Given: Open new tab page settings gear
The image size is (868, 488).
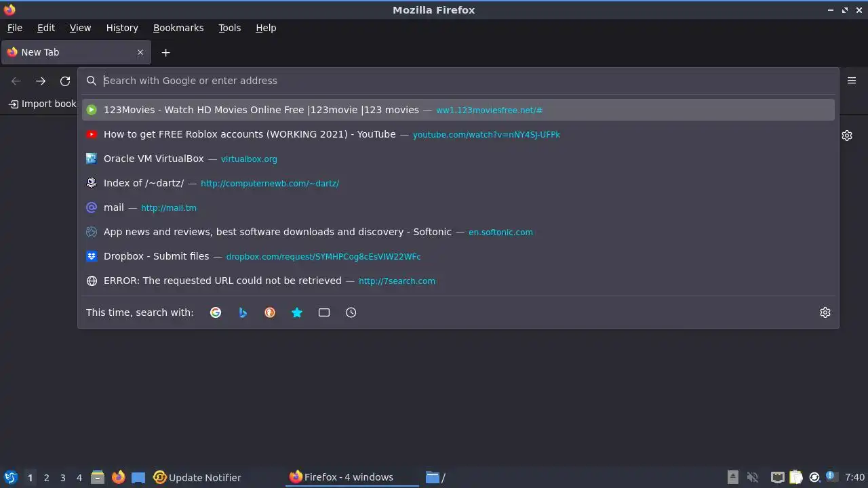Looking at the screenshot, I should pyautogui.click(x=847, y=136).
